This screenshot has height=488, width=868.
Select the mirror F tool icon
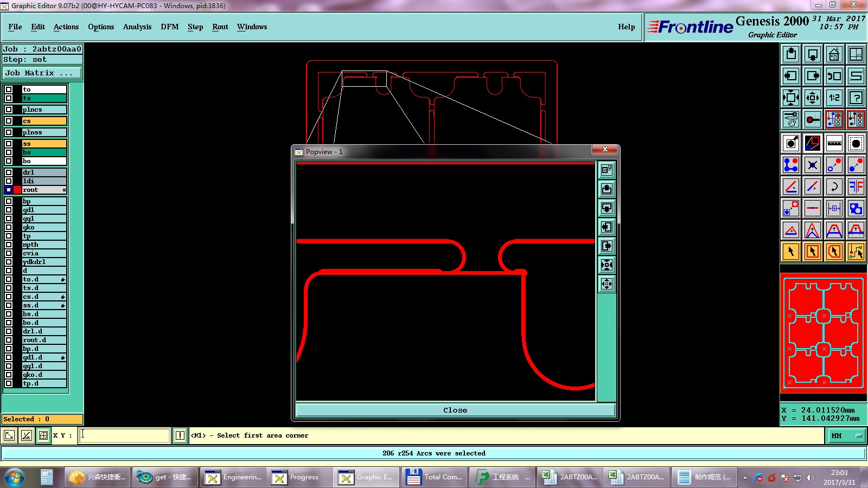[856, 187]
